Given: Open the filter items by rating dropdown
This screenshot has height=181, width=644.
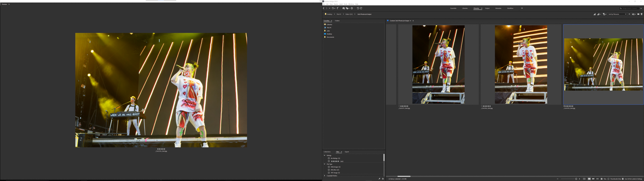Looking at the screenshot, I should click(x=604, y=14).
